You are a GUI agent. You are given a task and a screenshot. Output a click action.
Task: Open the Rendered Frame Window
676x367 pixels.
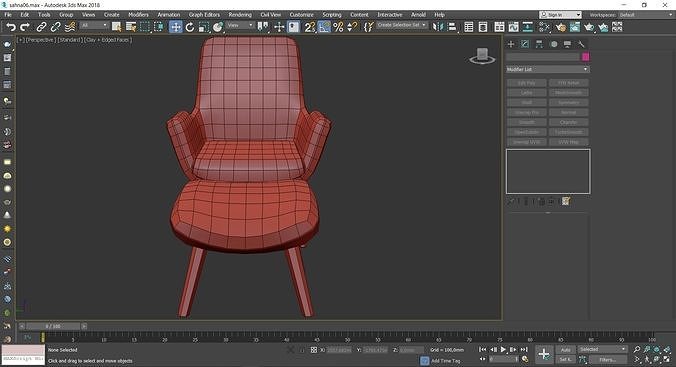pos(575,27)
